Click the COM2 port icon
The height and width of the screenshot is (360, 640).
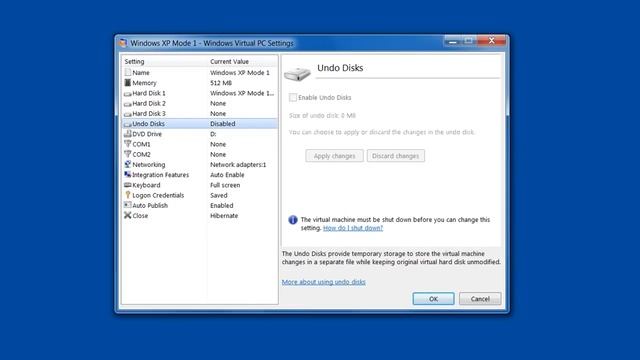(128, 154)
